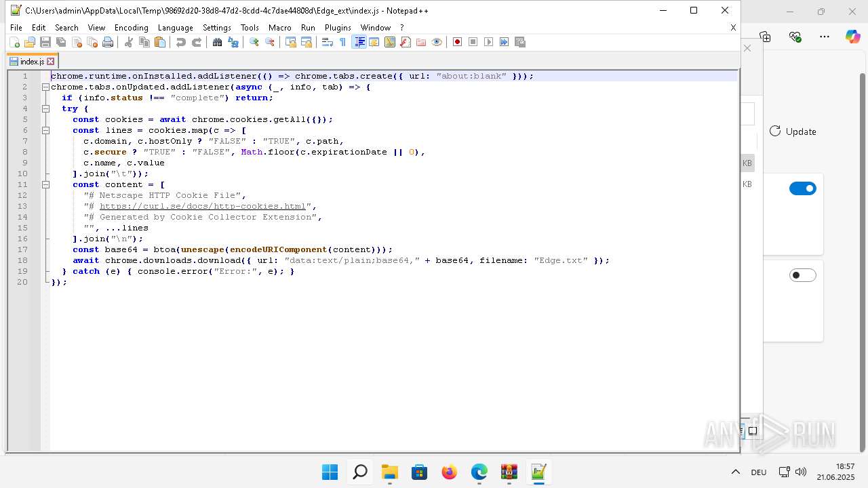Click the Close document toolbar icon
Viewport: 868px width, 488px height.
(x=77, y=42)
